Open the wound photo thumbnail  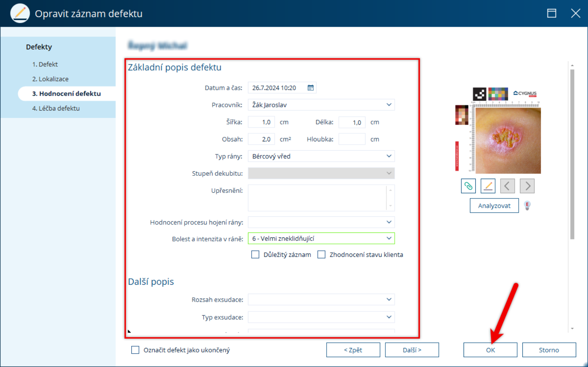pyautogui.click(x=508, y=141)
